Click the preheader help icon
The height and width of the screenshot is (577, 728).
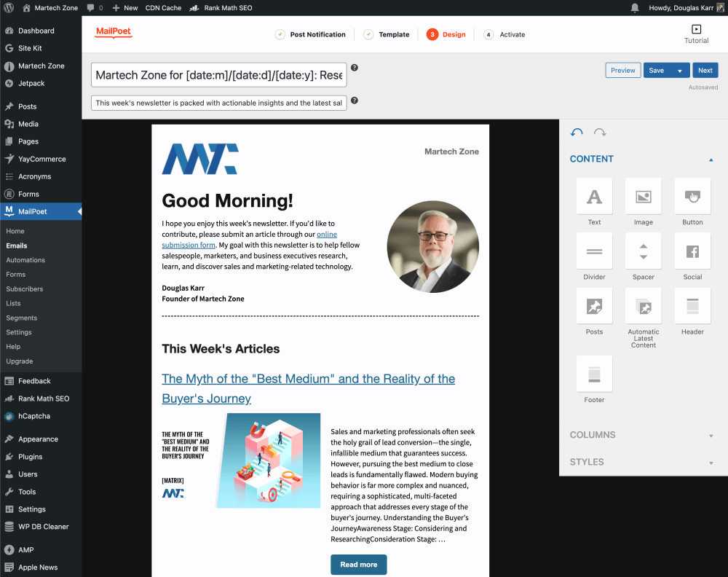(x=355, y=101)
